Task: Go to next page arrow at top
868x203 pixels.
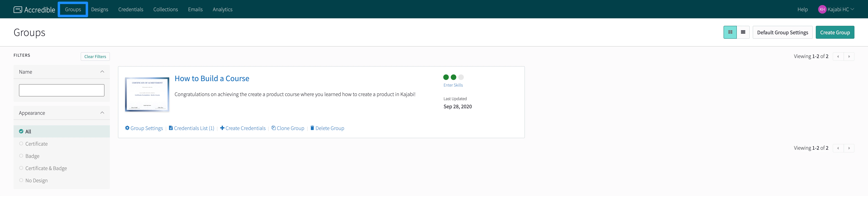Action: [849, 57]
